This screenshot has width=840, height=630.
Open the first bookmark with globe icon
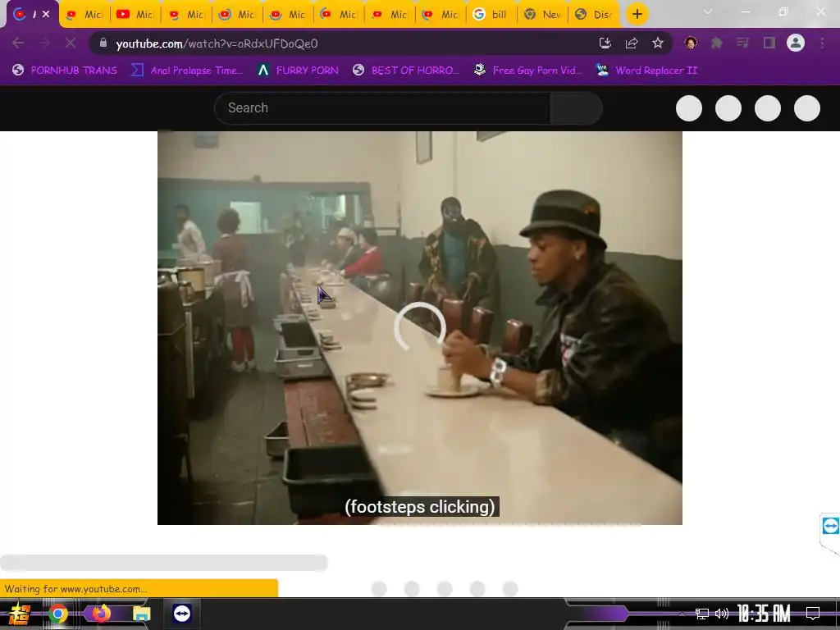point(64,71)
